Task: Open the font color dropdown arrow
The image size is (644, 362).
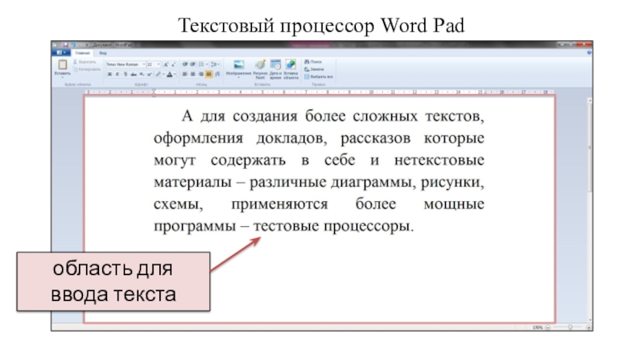Action: point(175,74)
